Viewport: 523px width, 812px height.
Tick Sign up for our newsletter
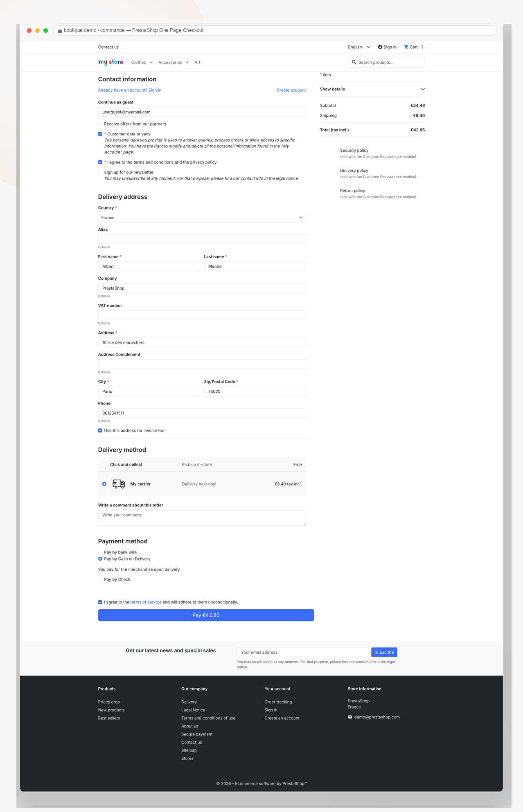click(100, 172)
